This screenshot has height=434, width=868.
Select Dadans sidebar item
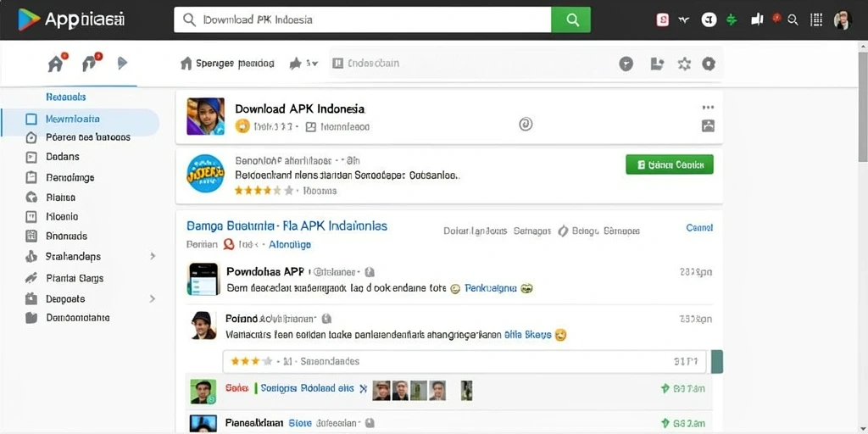(x=53, y=157)
